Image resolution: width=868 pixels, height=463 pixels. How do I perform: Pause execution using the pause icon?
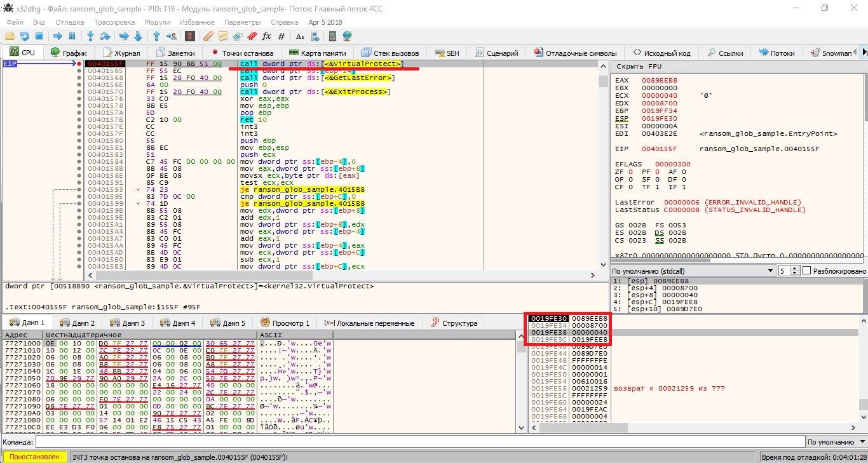click(x=72, y=36)
